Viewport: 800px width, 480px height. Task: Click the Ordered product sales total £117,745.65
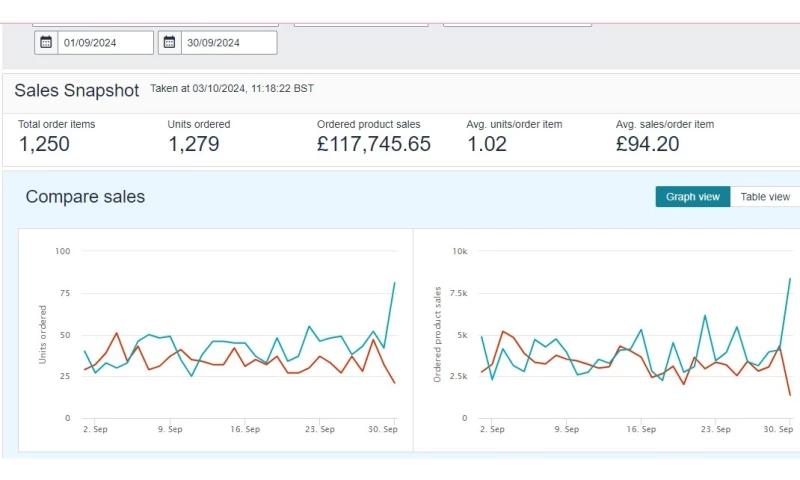coord(373,144)
